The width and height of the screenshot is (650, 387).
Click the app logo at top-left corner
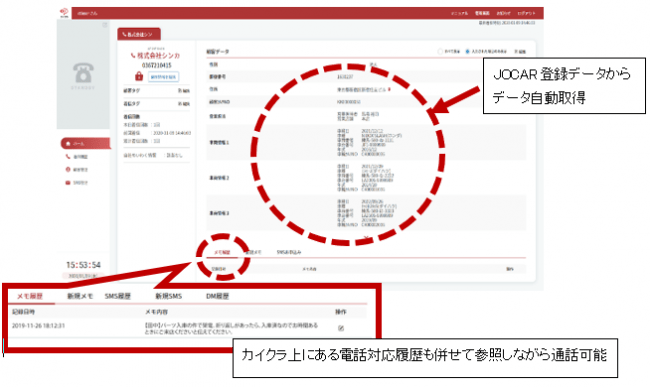pyautogui.click(x=64, y=12)
